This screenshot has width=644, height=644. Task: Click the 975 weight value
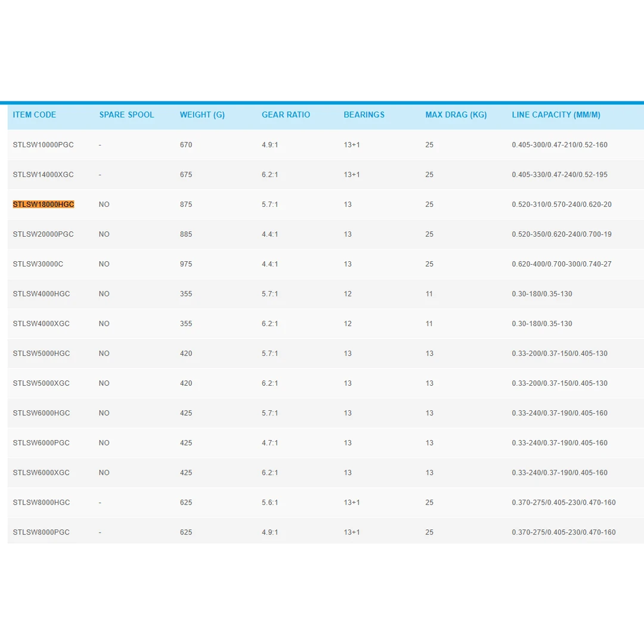pos(186,264)
